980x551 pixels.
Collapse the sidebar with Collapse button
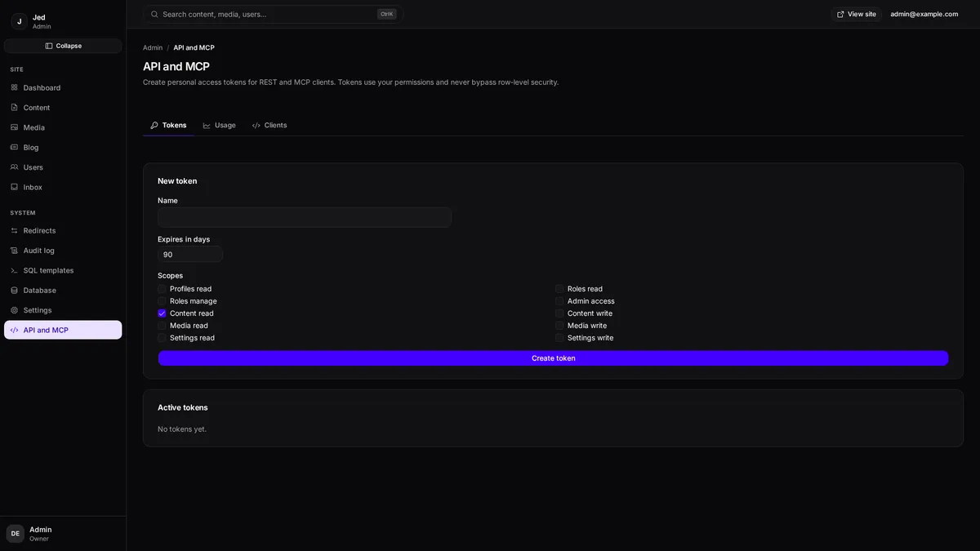[63, 46]
